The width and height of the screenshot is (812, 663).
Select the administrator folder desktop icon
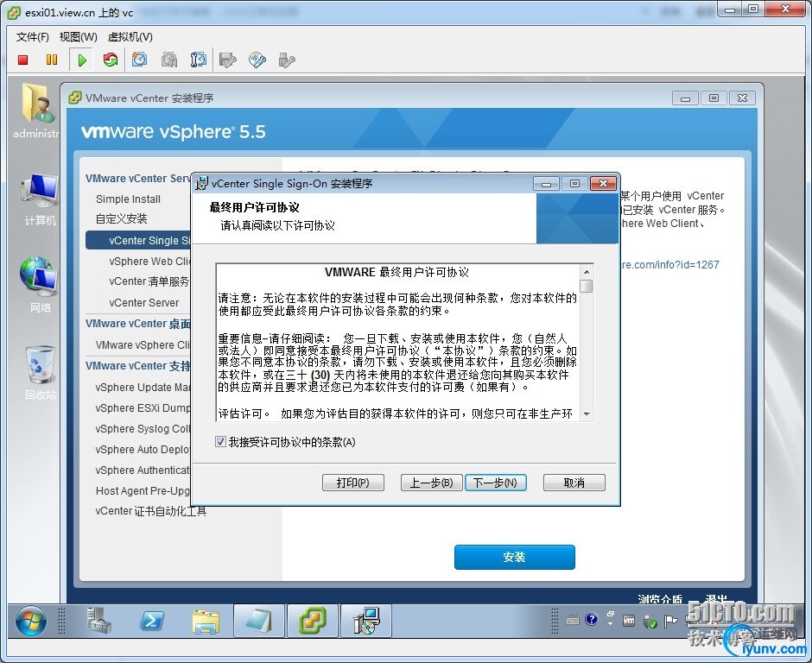point(37,110)
